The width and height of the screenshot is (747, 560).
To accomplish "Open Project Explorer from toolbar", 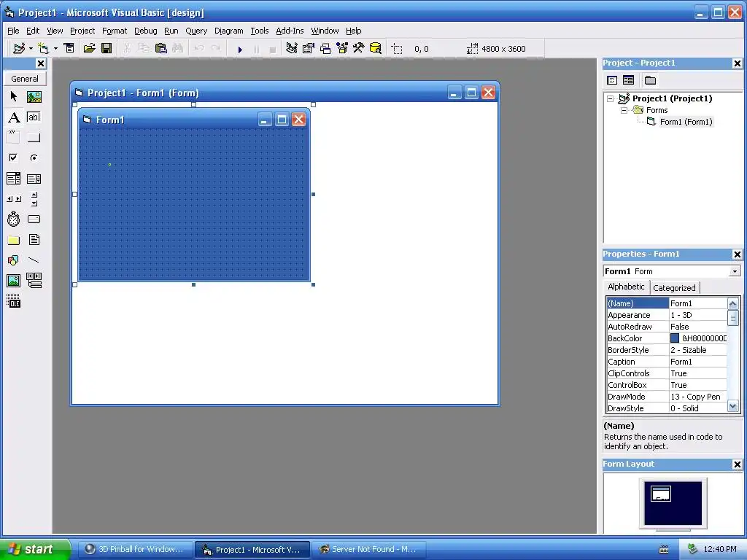I will point(292,48).
